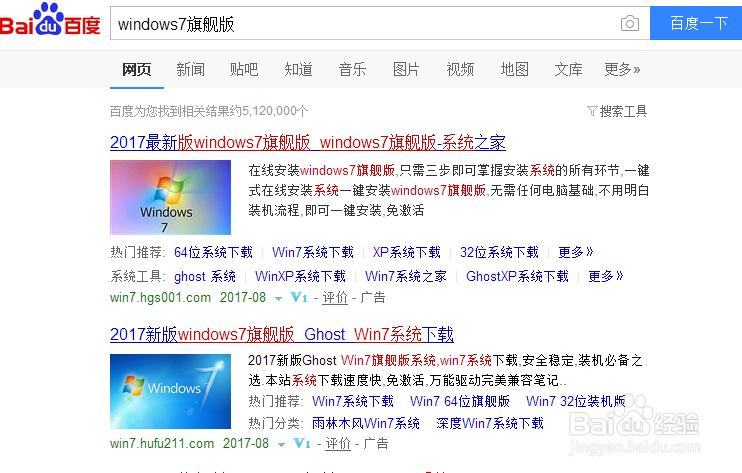Open the 32位系统下载 link
Screen dimensions: 742x473
pyautogui.click(x=499, y=252)
